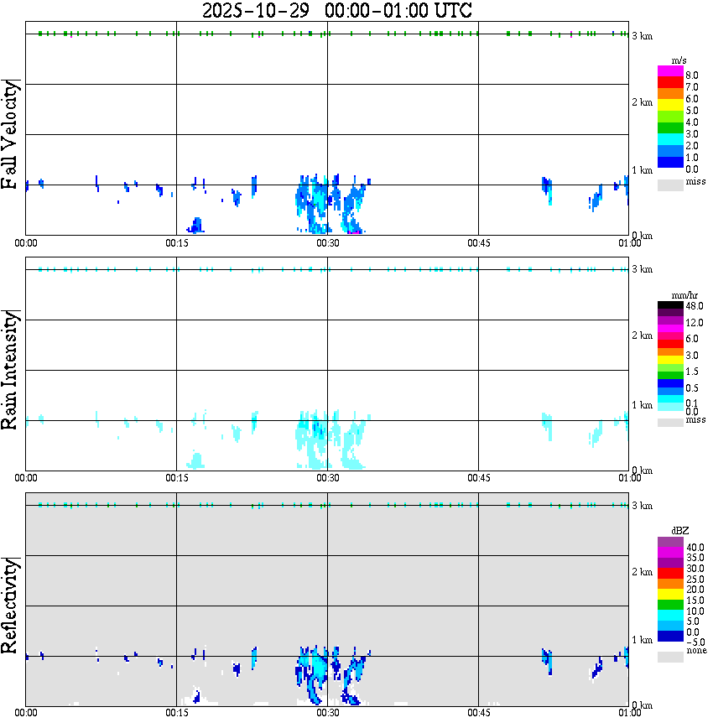
Task: Click 2 km label beside Fall Velocity plot
Action: point(642,102)
